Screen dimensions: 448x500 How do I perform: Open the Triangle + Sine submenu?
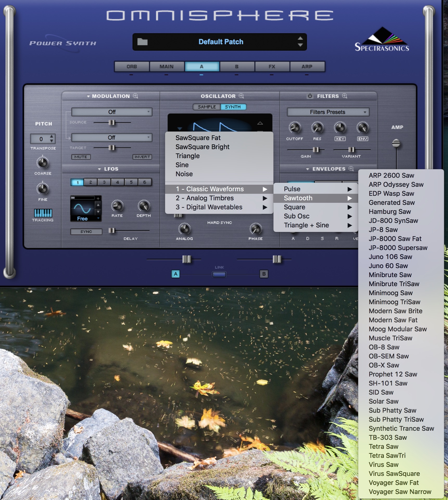[316, 225]
